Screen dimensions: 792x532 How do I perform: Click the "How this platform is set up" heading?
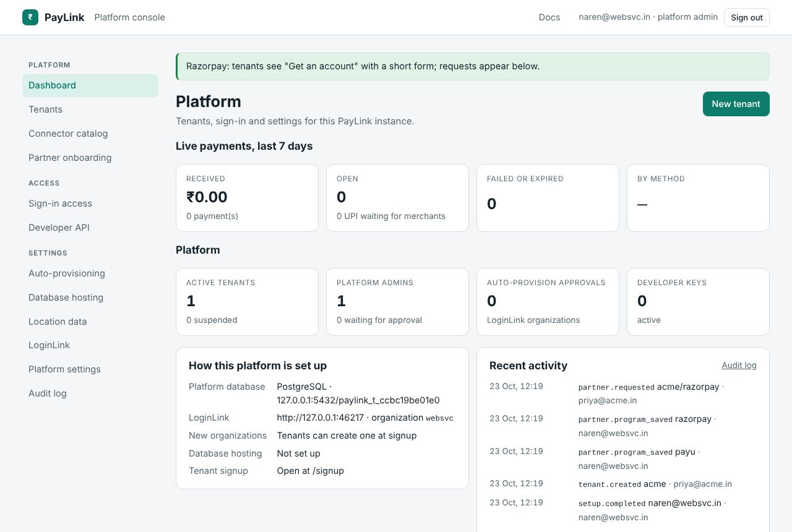click(257, 366)
